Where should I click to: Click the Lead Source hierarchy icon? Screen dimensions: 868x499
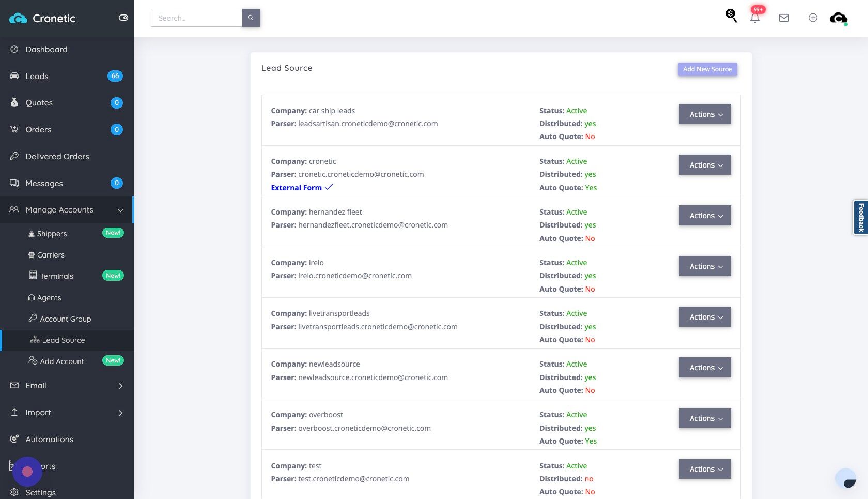[x=35, y=340]
